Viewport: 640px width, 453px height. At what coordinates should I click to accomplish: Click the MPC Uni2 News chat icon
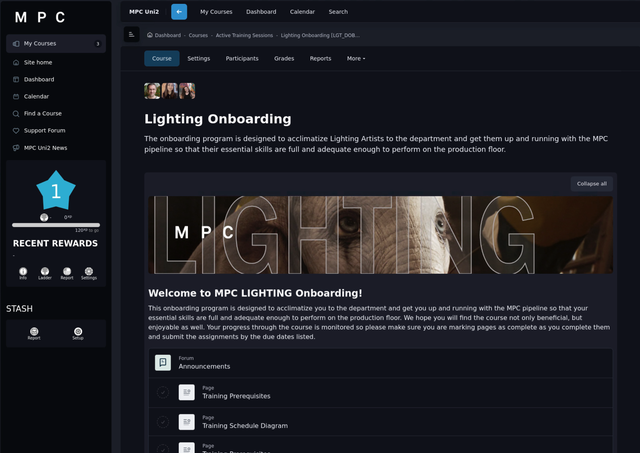[x=16, y=148]
